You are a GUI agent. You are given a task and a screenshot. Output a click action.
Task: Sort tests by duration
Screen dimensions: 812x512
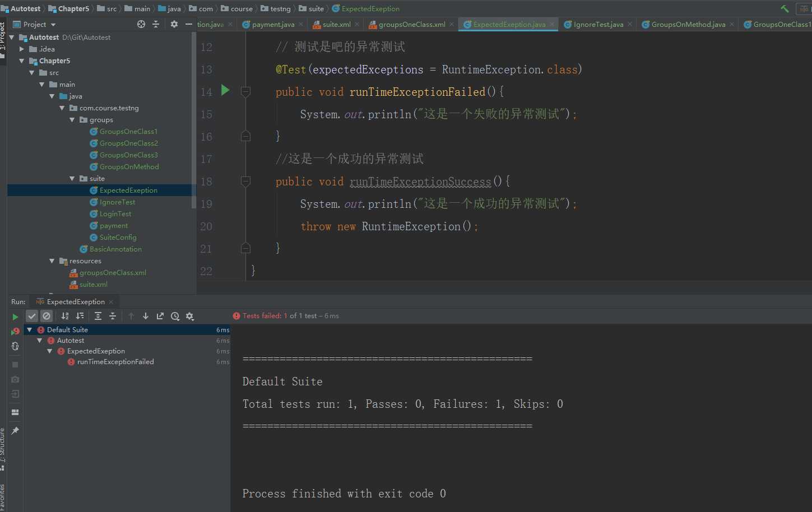click(80, 316)
